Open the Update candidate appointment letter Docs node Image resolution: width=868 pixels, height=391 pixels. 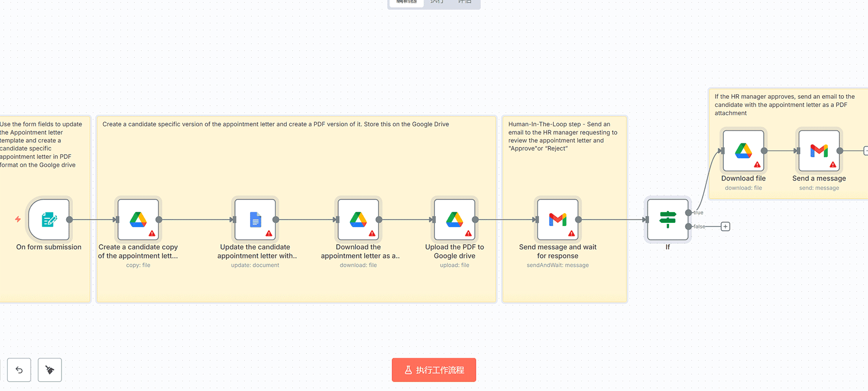pyautogui.click(x=255, y=219)
